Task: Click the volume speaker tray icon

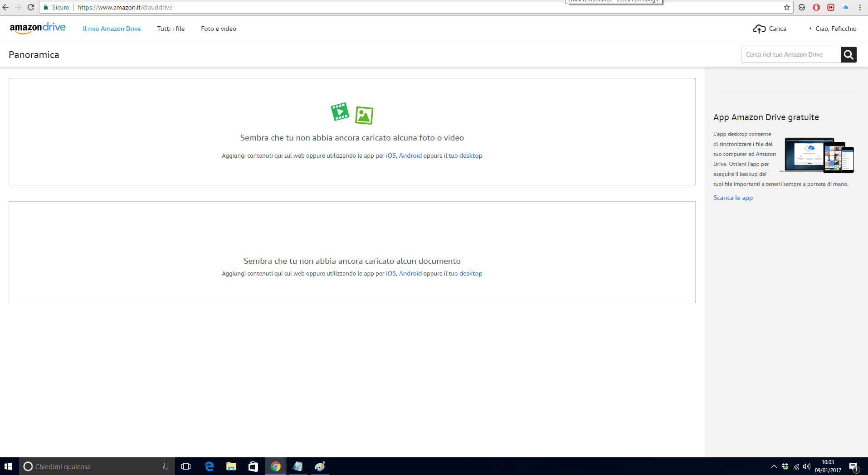Action: tap(807, 466)
